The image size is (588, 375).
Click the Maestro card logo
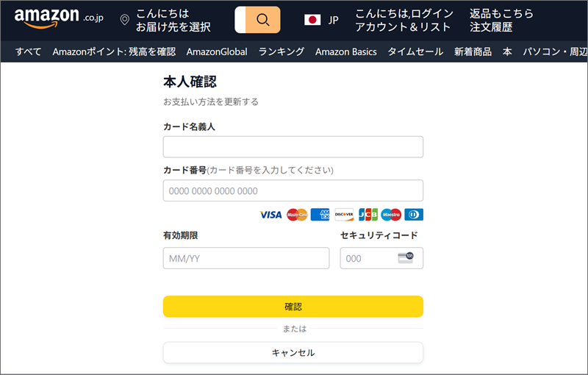(391, 215)
